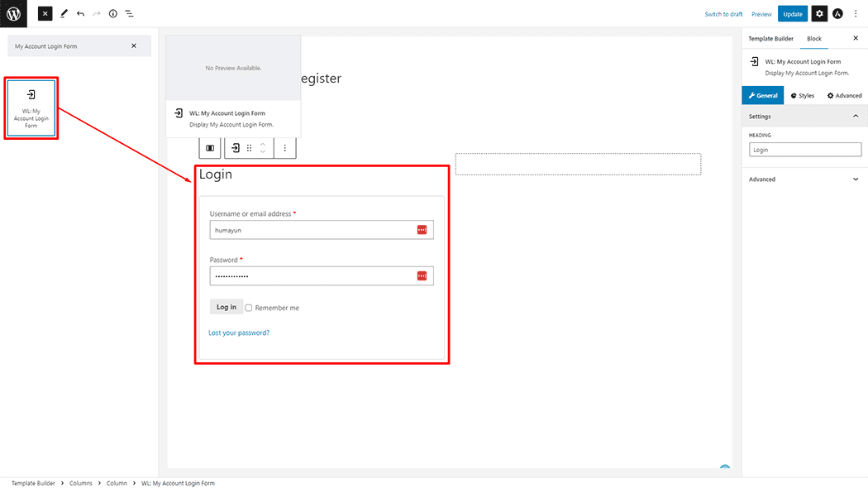The width and height of the screenshot is (868, 488).
Task: Switch the post to draft
Action: [x=723, y=13]
